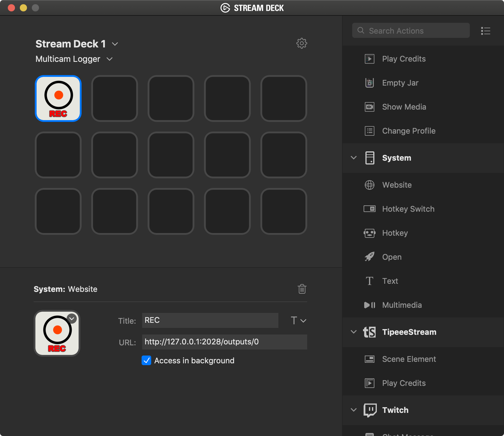504x436 pixels.
Task: Select the last key in the first row
Action: click(284, 98)
